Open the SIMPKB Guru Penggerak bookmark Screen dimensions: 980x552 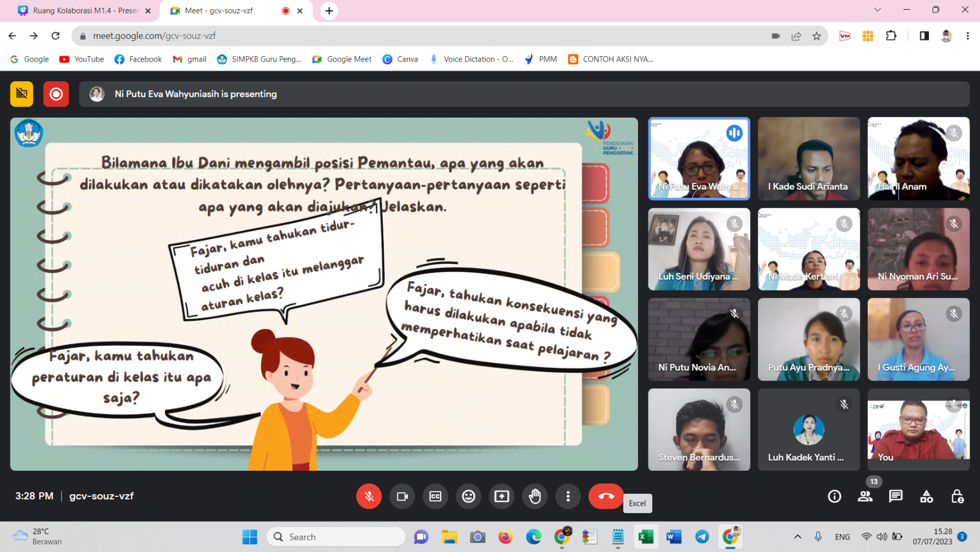pos(259,59)
